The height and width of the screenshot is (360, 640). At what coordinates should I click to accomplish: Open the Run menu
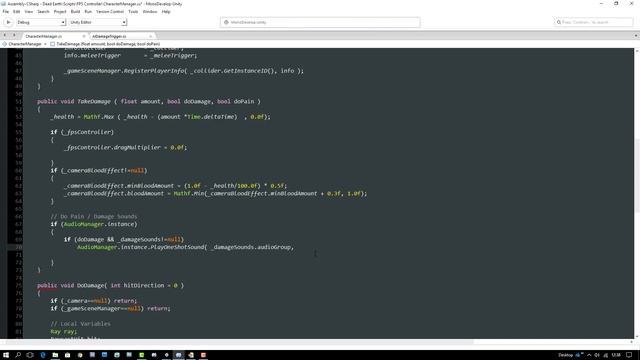click(88, 12)
